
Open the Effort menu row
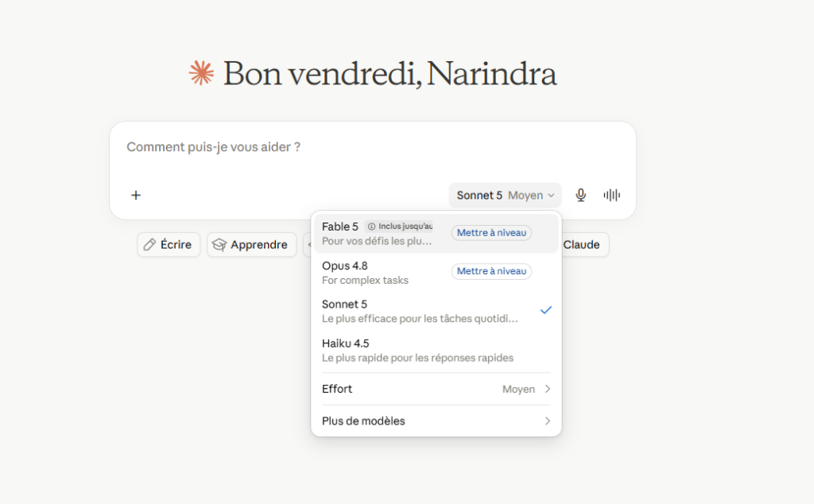click(x=436, y=389)
